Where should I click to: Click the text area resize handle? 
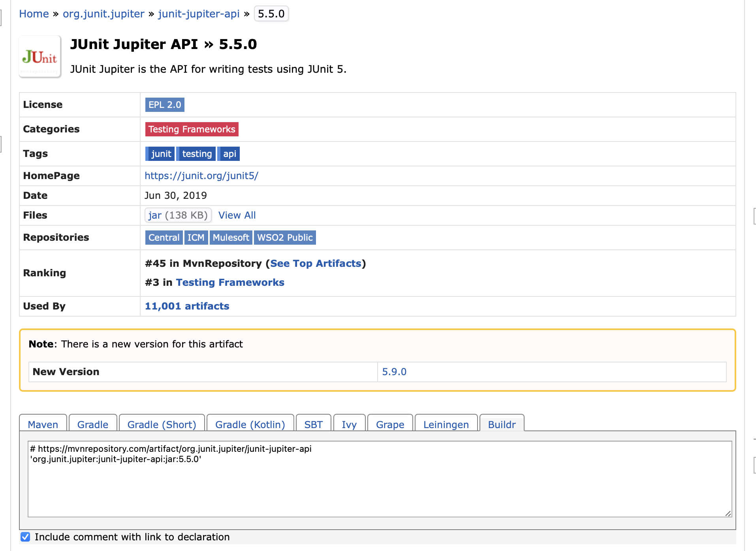pos(728,513)
